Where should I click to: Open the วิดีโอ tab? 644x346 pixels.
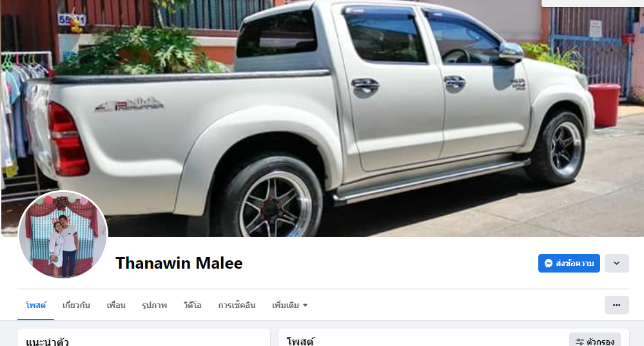click(192, 305)
